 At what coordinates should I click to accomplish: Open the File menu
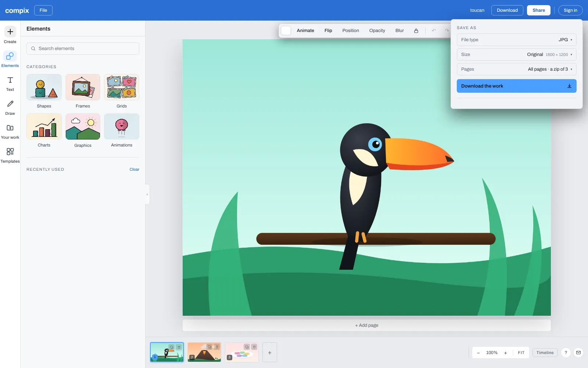click(x=43, y=10)
